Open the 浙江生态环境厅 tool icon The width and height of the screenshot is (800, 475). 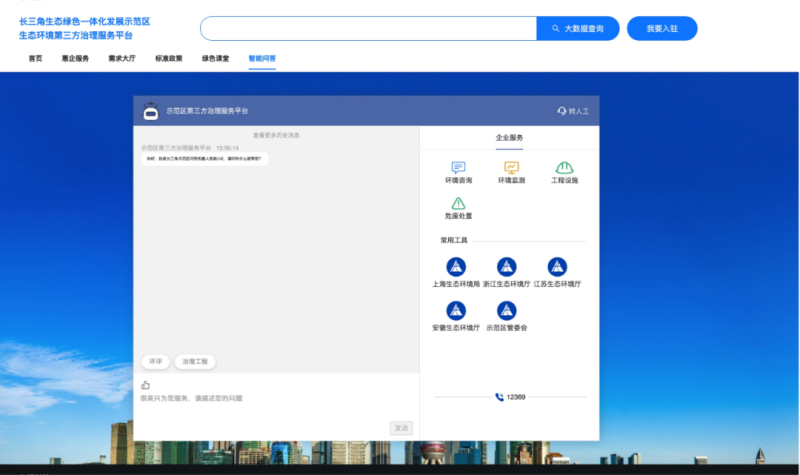[x=506, y=266]
